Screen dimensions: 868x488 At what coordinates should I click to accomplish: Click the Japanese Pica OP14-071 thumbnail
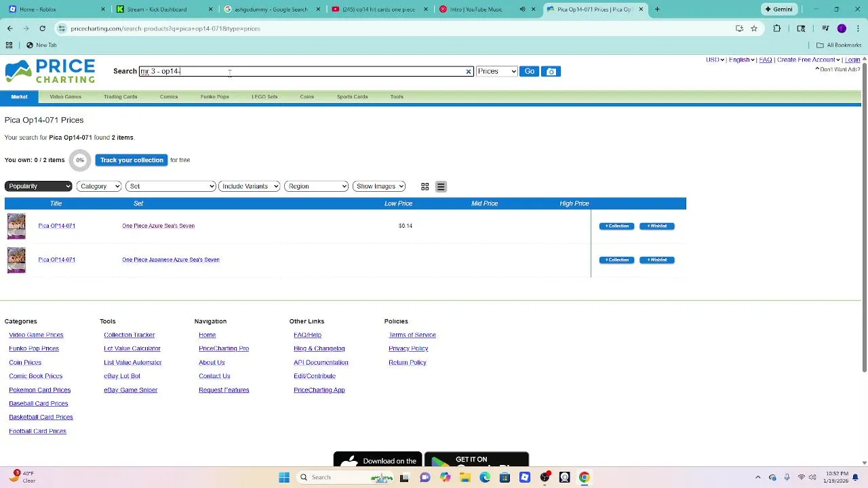[x=16, y=260]
